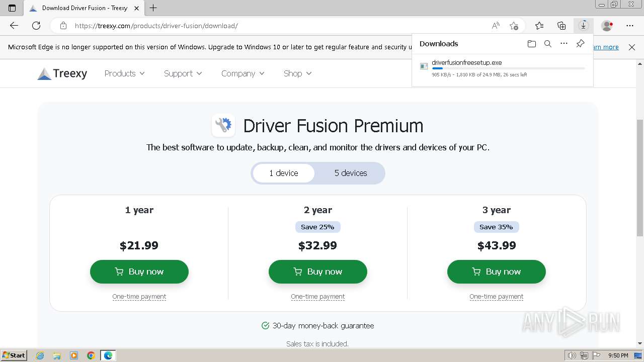Buy now for the 1 year plan

coord(139,271)
